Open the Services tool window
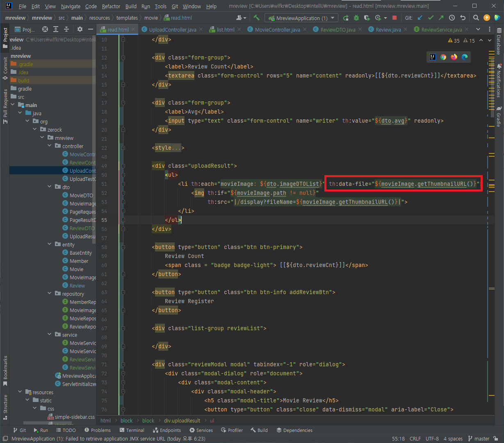 coord(201,430)
